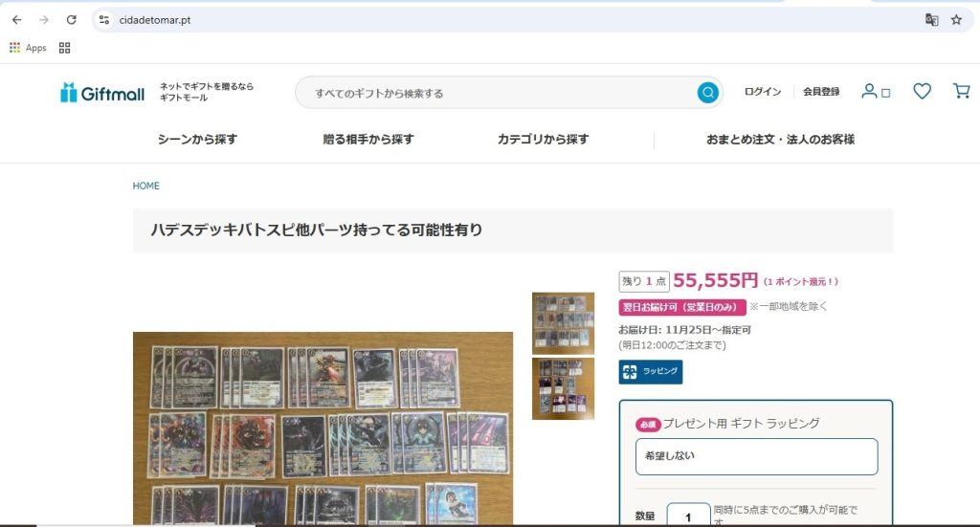980x527 pixels.
Task: Open the カテゴリから探す menu
Action: click(x=544, y=140)
